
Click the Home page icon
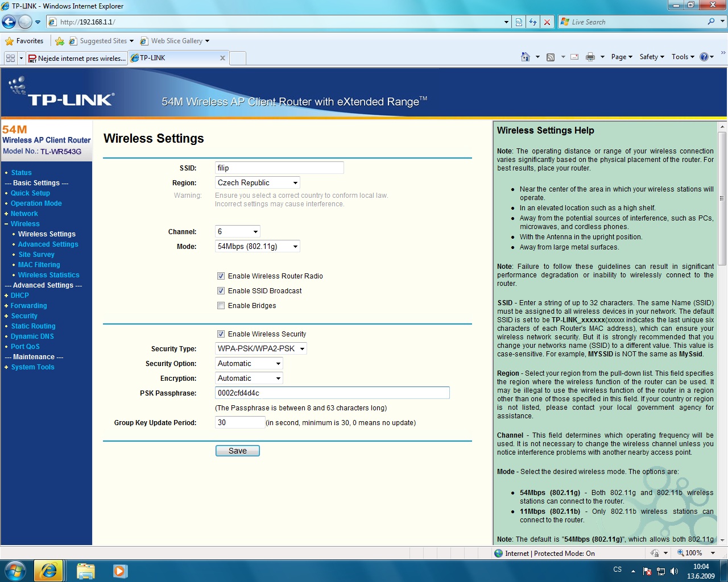pos(526,57)
